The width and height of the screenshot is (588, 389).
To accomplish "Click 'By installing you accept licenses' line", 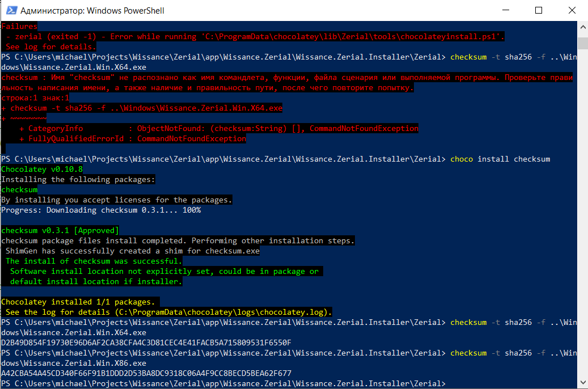I will (x=117, y=200).
